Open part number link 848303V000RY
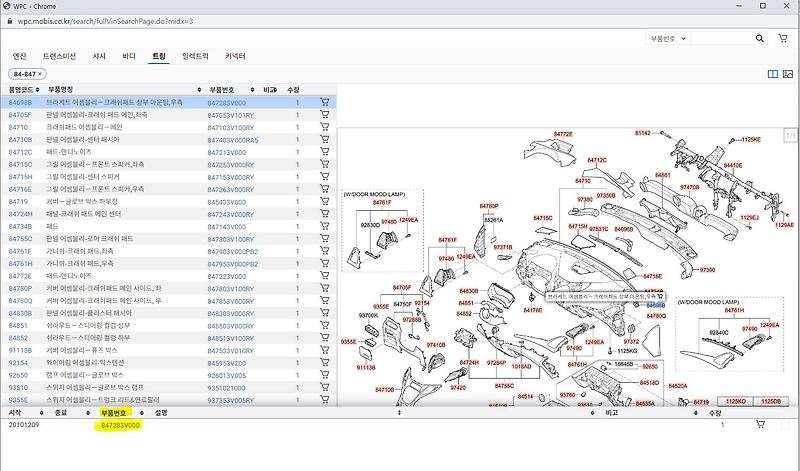 click(x=231, y=313)
